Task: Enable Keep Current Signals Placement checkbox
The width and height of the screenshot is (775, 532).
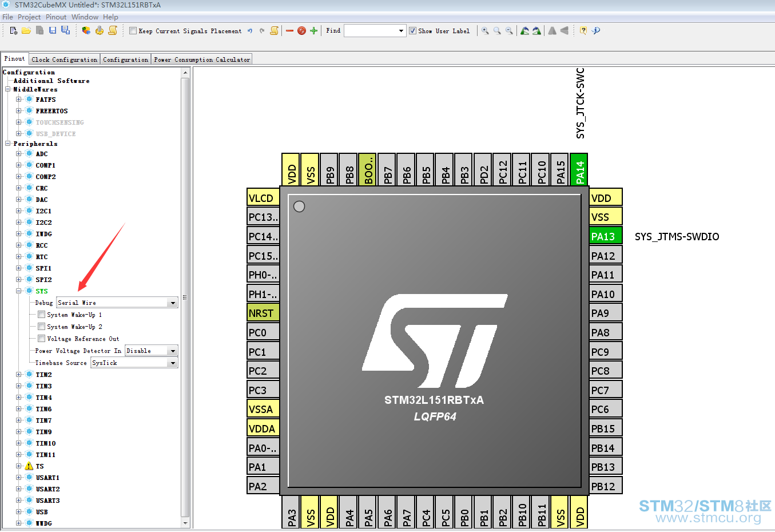Action: click(133, 31)
